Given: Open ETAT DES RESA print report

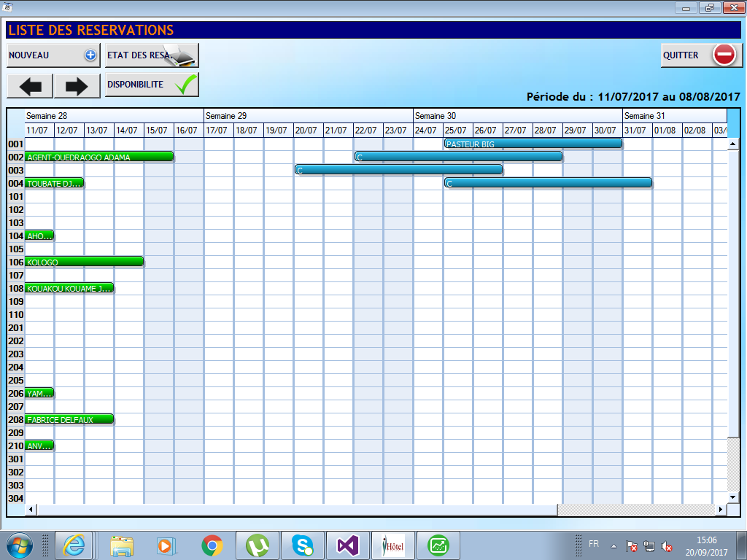Looking at the screenshot, I should pyautogui.click(x=152, y=55).
